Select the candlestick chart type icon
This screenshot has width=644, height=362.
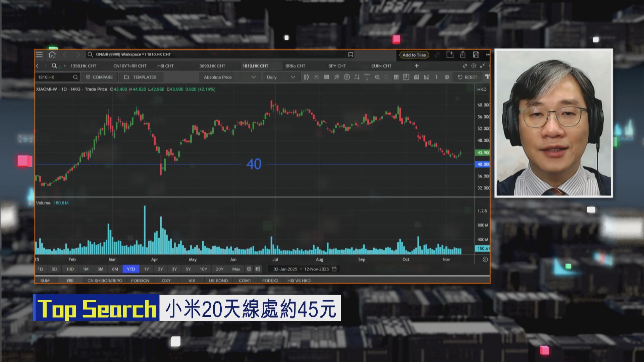pyautogui.click(x=306, y=77)
